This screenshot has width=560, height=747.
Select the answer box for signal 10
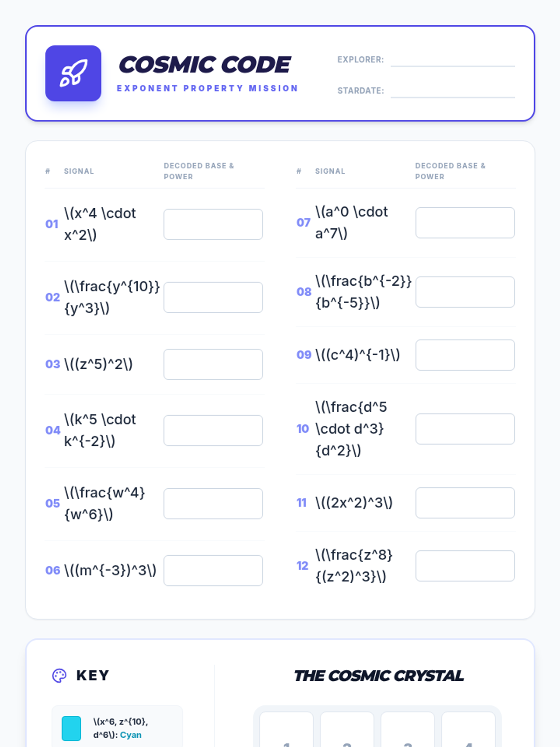tap(465, 429)
